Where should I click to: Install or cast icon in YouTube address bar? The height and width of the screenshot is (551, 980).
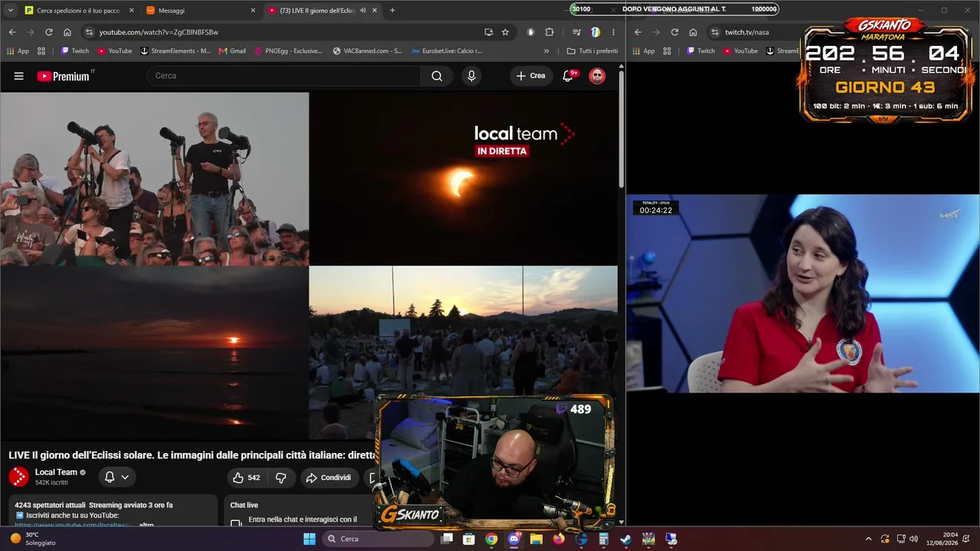click(488, 32)
